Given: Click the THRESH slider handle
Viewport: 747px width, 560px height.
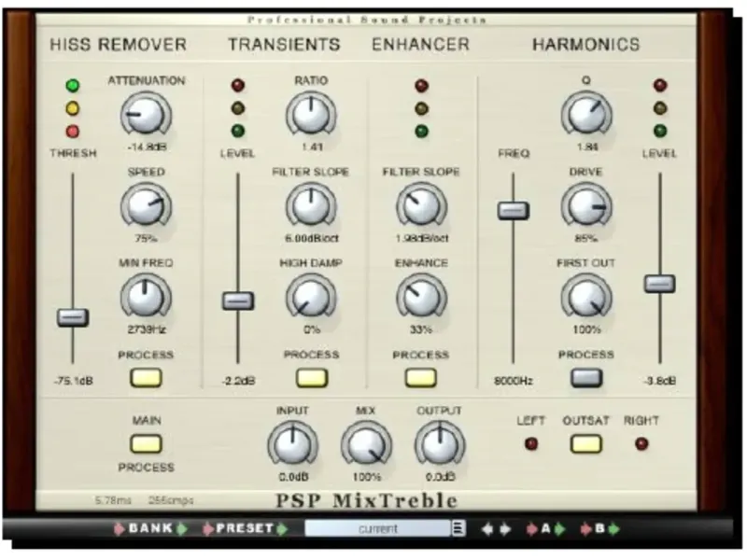Looking at the screenshot, I should (73, 317).
